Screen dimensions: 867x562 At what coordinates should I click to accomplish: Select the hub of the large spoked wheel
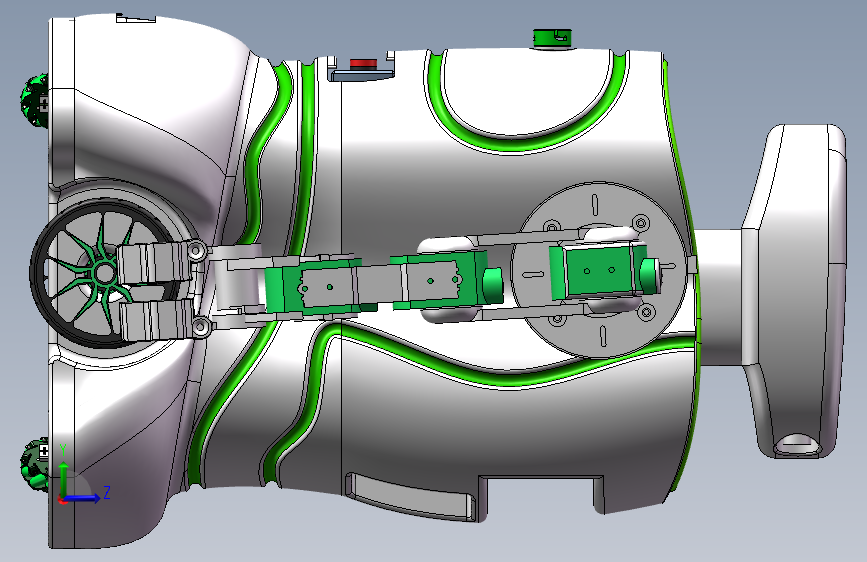click(103, 272)
